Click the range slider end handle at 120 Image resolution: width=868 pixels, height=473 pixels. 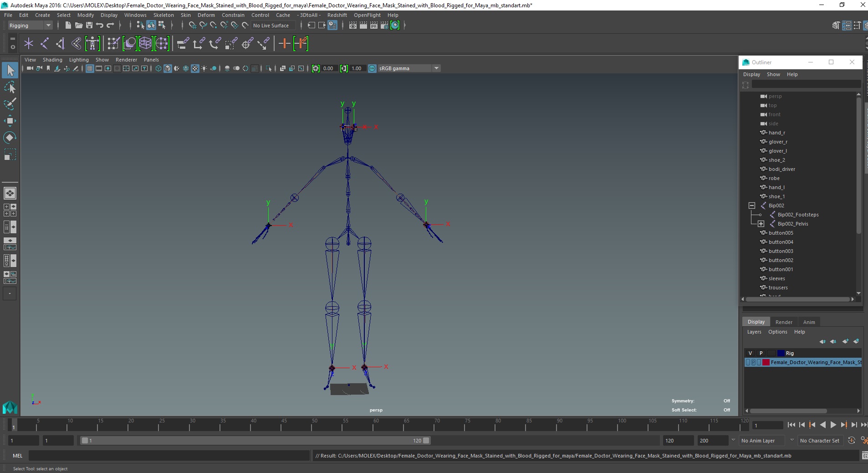pyautogui.click(x=426, y=441)
